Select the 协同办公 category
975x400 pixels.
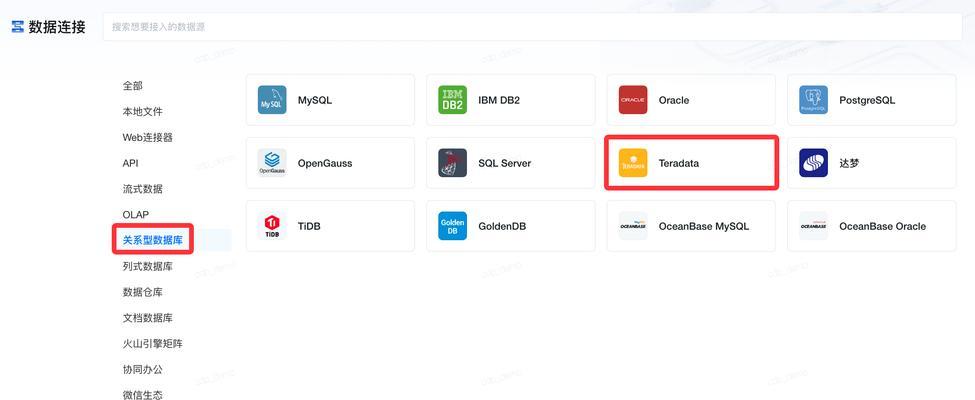point(142,370)
